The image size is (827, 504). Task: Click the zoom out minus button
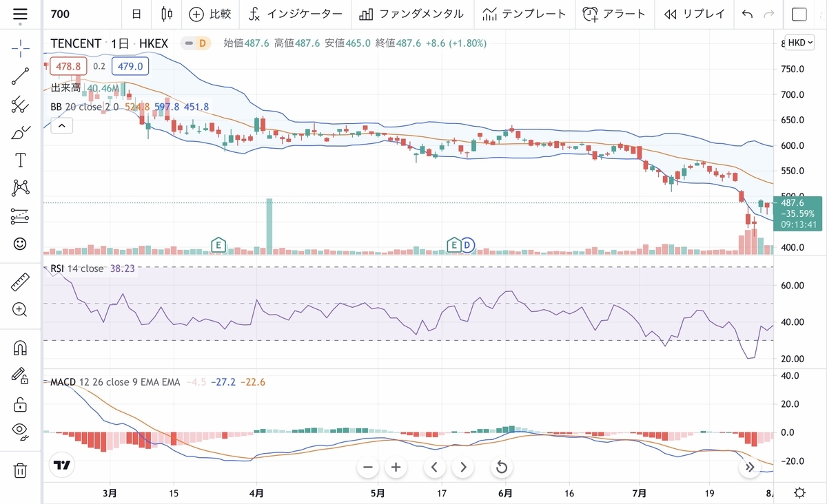367,468
